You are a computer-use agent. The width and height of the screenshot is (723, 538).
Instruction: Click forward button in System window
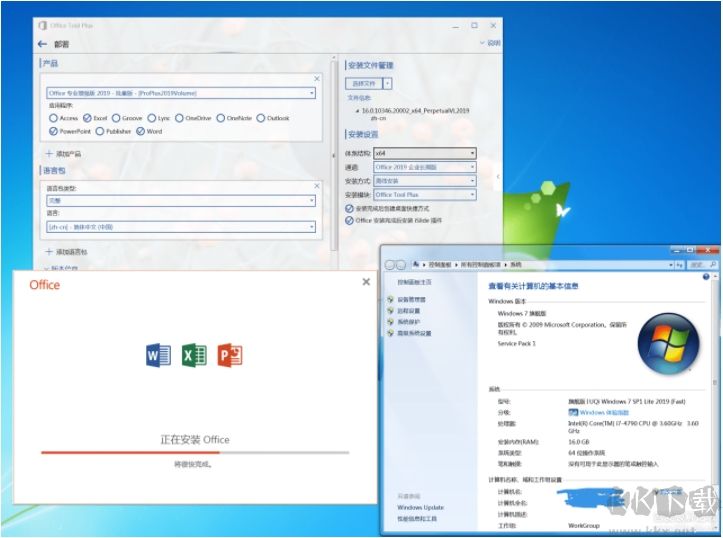click(401, 265)
